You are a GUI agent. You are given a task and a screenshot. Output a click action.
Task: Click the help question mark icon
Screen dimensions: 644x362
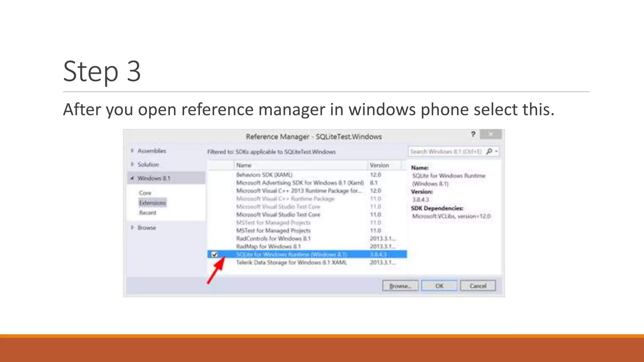point(473,134)
